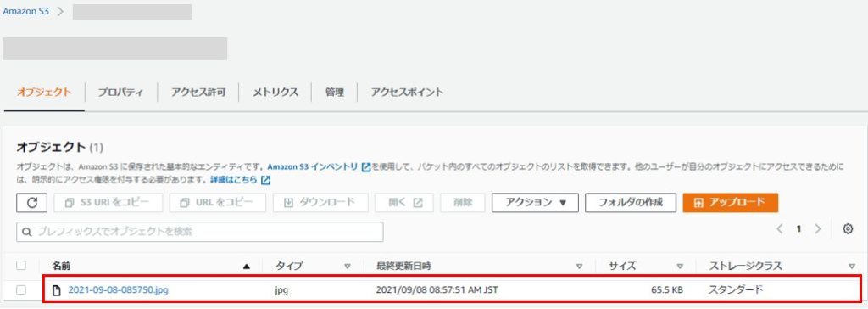This screenshot has width=868, height=309.
Task: Open the アクセスポイント tab
Action: 407,93
